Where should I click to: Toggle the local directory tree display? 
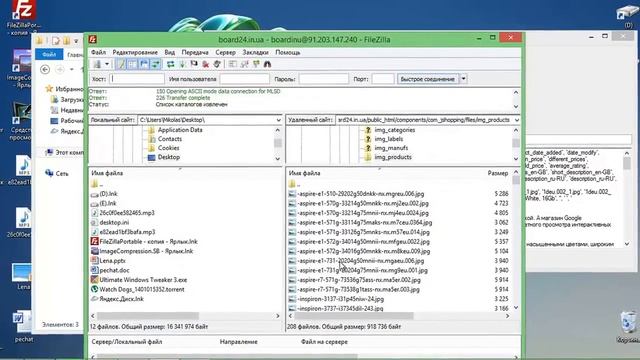point(133,64)
